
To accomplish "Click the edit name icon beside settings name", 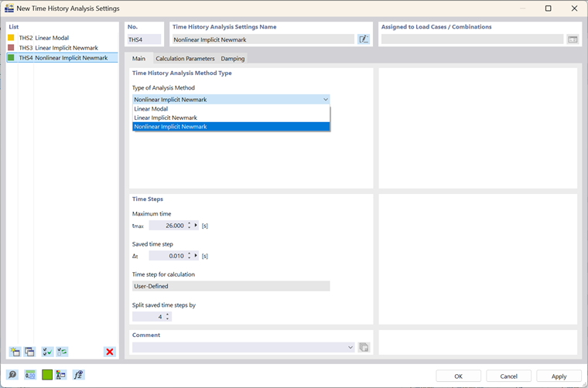I will point(364,39).
